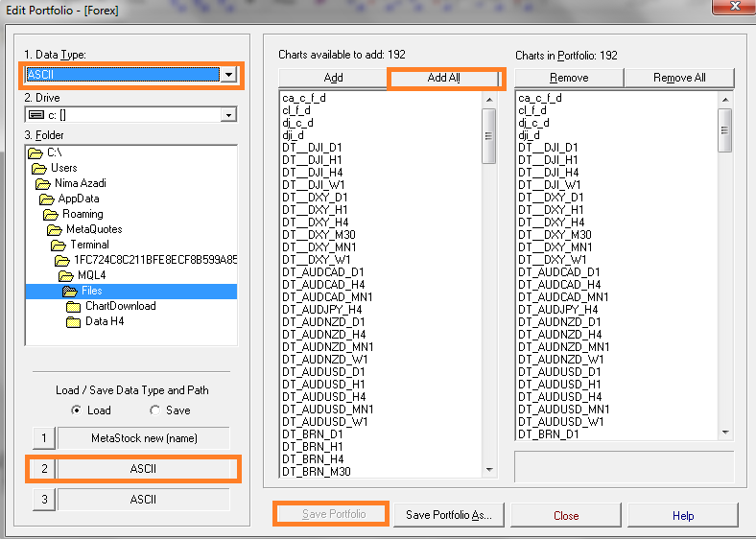This screenshot has height=539, width=756.
Task: Select the MQL4 folder
Action: point(83,275)
